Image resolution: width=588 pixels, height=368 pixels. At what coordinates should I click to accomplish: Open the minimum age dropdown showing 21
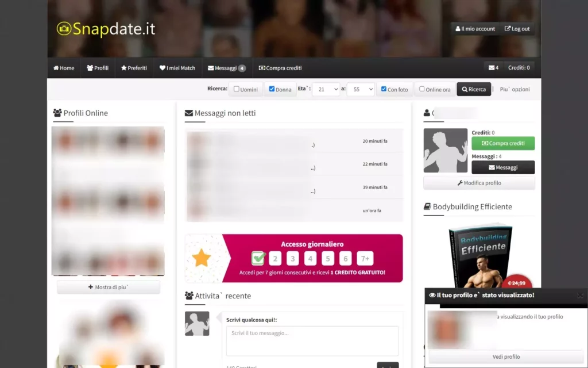[x=327, y=89]
